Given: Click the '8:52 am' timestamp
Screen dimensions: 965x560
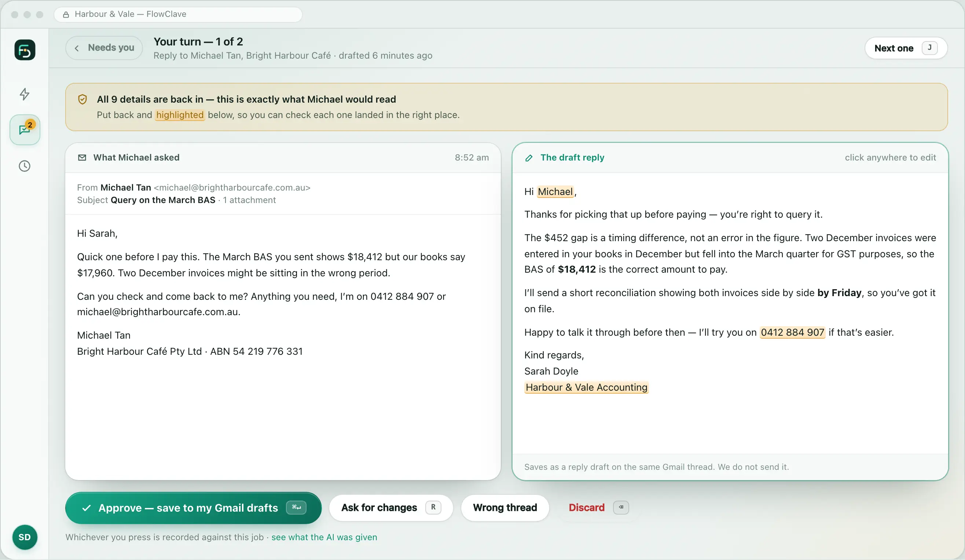Looking at the screenshot, I should pos(472,158).
